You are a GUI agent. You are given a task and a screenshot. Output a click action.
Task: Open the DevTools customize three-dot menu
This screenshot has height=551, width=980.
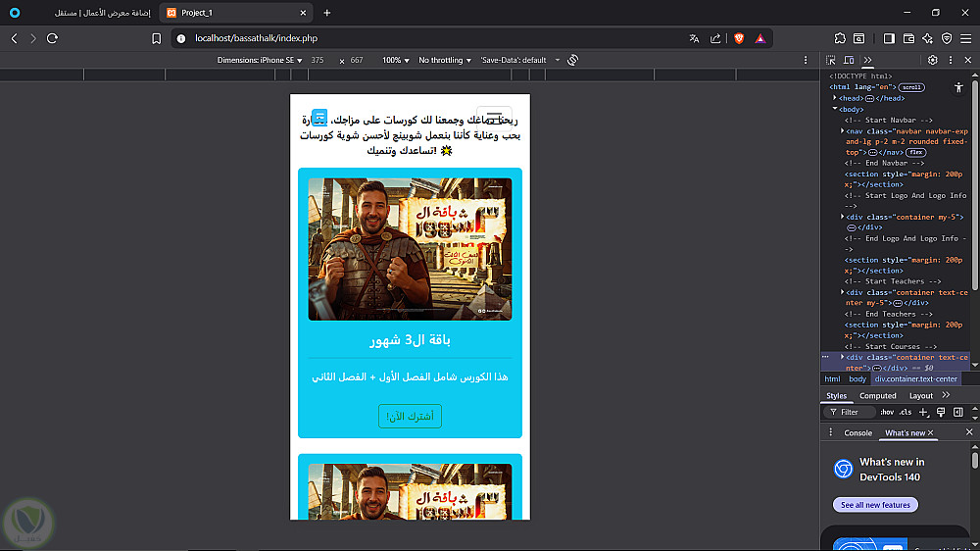951,60
